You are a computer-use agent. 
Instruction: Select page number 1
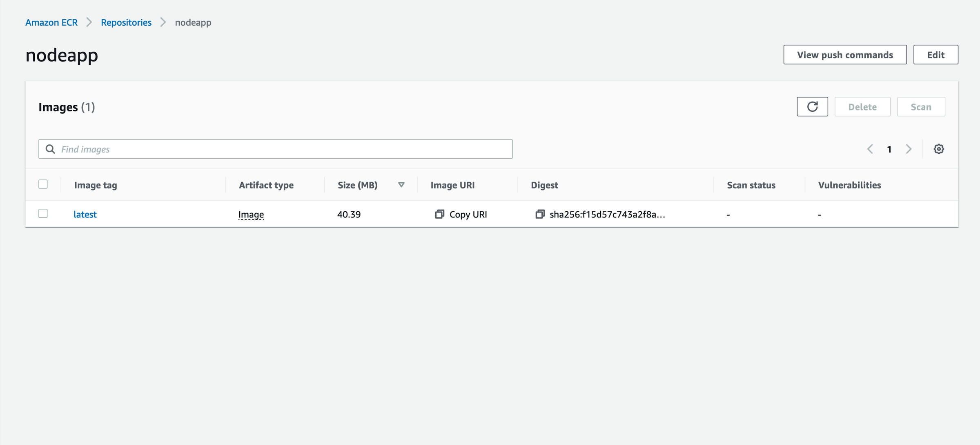(x=889, y=149)
